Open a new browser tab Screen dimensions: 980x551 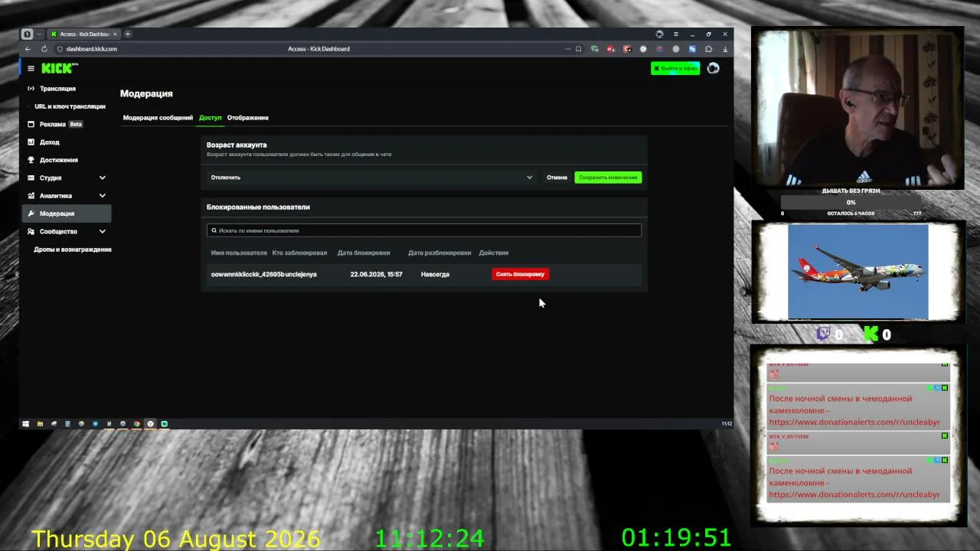click(x=128, y=34)
